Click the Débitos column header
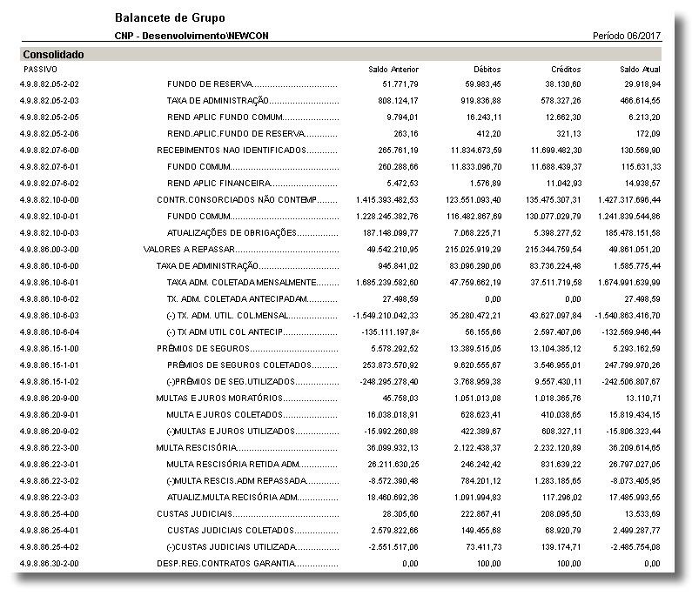The height and width of the screenshot is (616, 692). [487, 70]
